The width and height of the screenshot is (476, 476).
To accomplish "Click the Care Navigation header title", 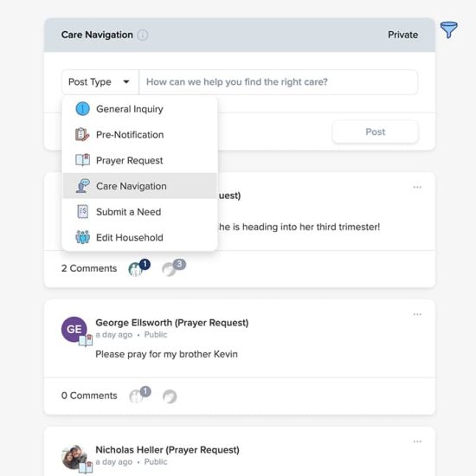I will [97, 35].
